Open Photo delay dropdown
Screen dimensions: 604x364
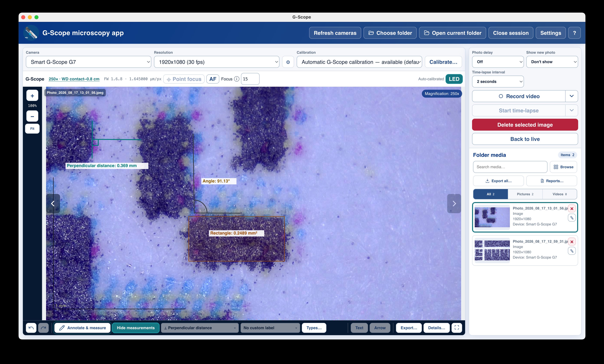[x=498, y=62]
